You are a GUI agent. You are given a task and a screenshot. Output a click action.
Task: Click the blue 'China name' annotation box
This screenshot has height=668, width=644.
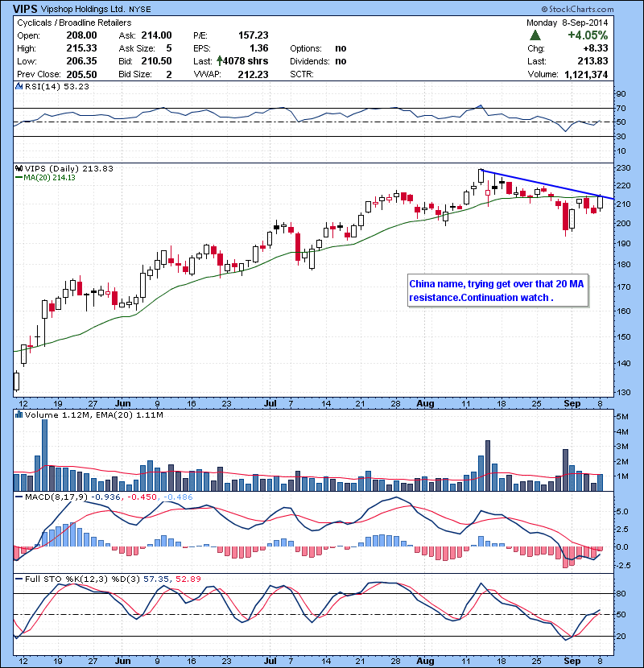tap(497, 291)
